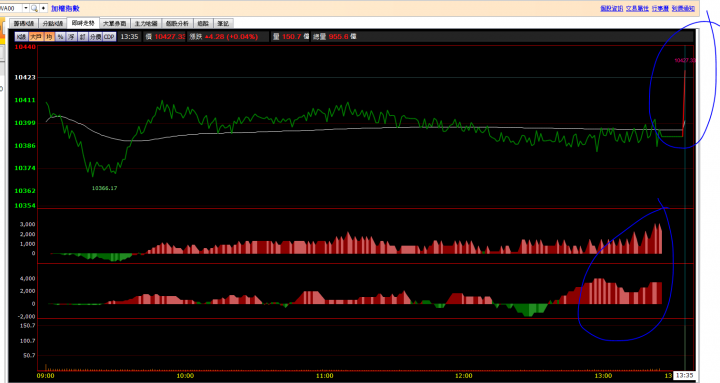This screenshot has height=383, width=720.
Task: Toggle the 浮 button in chart toolbar
Action: (71, 37)
